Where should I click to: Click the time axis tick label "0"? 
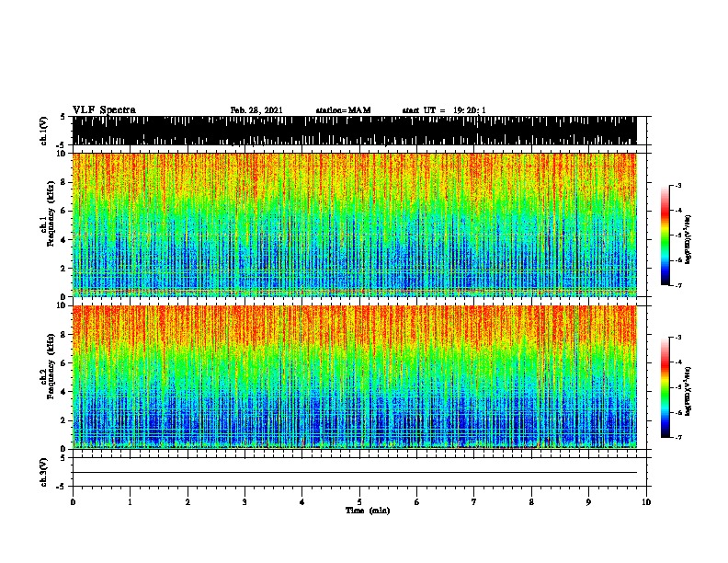pos(73,502)
